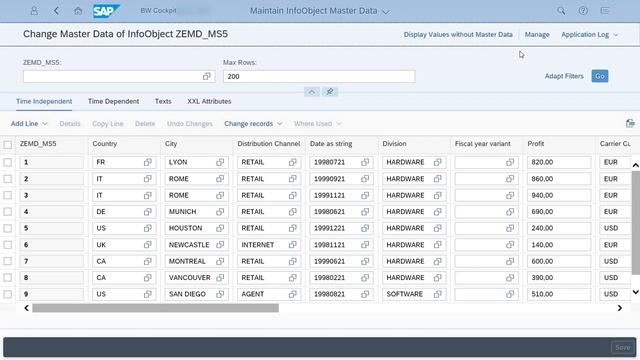
Task: Select the checkbox for row 5
Action: (8, 228)
